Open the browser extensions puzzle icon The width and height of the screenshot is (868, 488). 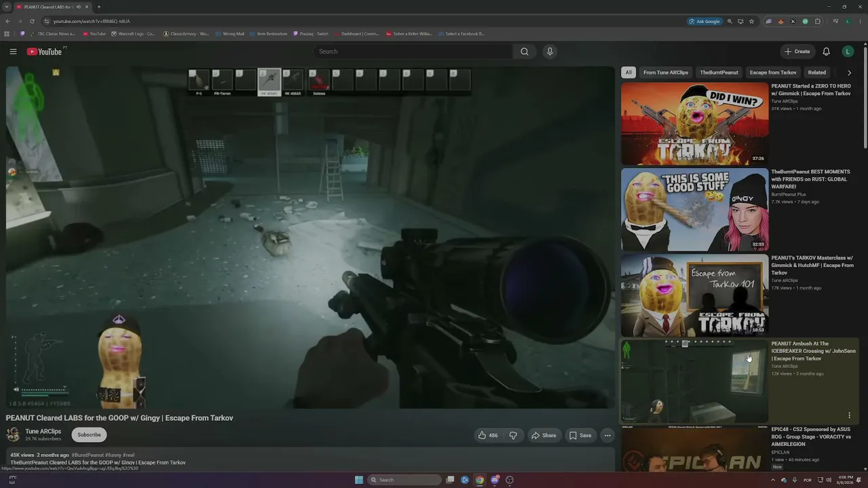click(x=817, y=21)
